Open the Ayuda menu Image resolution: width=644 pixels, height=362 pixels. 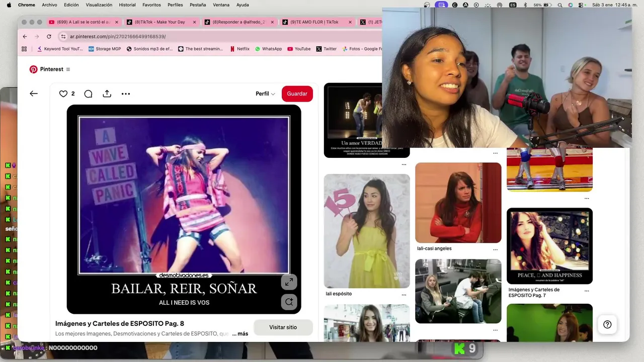[243, 5]
